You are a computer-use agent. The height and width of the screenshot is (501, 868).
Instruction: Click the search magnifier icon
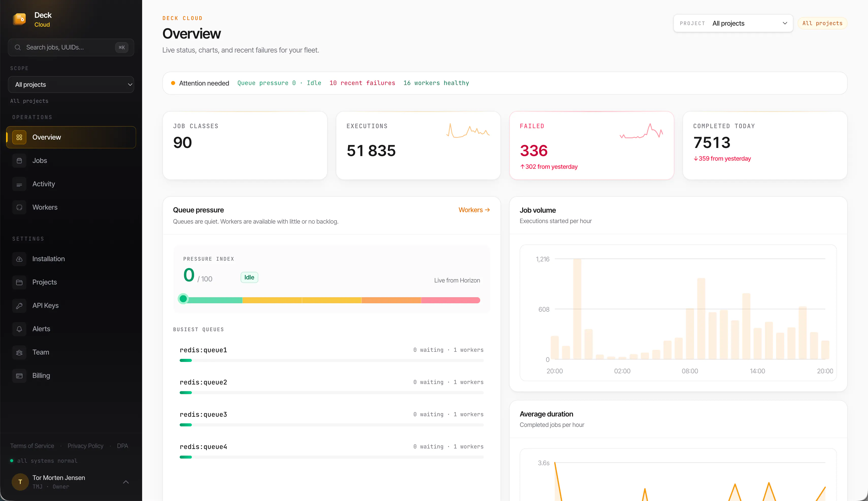click(18, 47)
